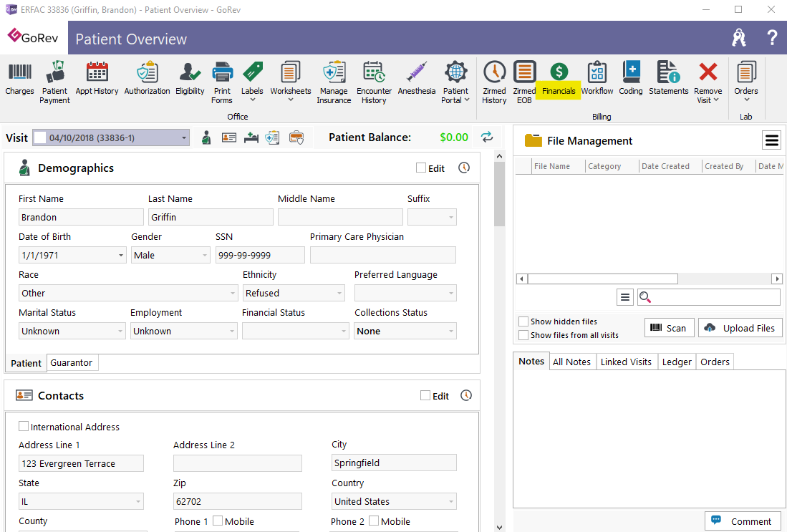
Task: Jump to contacts via ID card icon
Action: coord(229,137)
